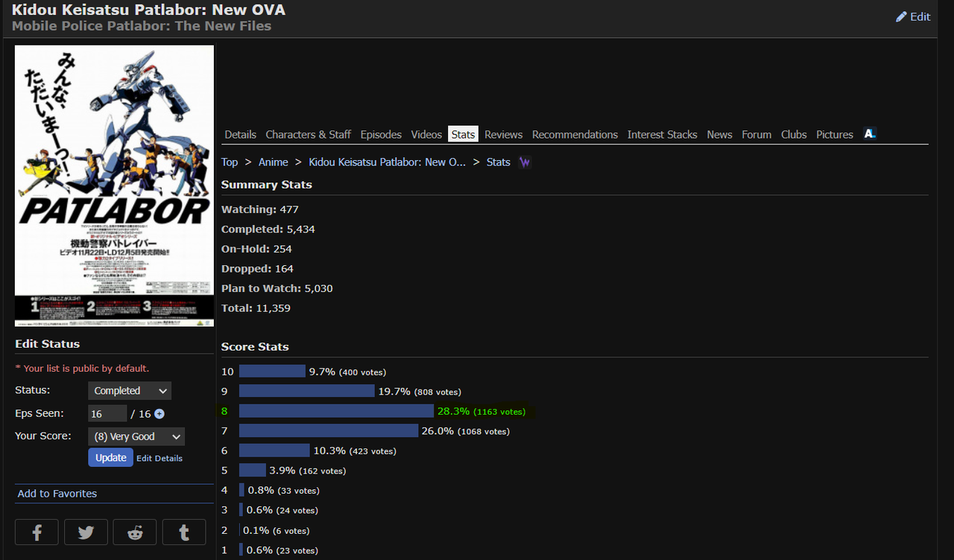Click the '28.3% (1163 votes)' text
Screen dimensions: 954x560
(481, 411)
